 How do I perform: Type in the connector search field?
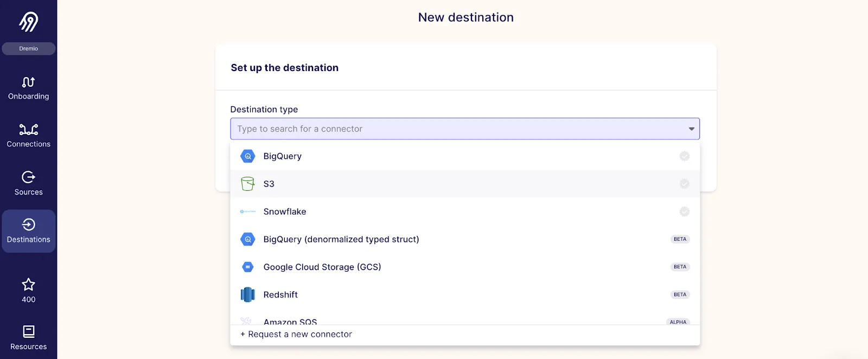coord(456,129)
